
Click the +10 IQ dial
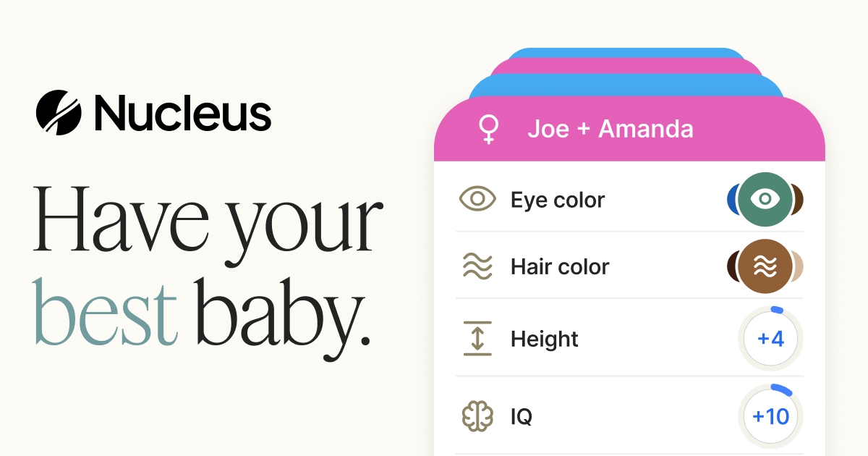pyautogui.click(x=771, y=417)
